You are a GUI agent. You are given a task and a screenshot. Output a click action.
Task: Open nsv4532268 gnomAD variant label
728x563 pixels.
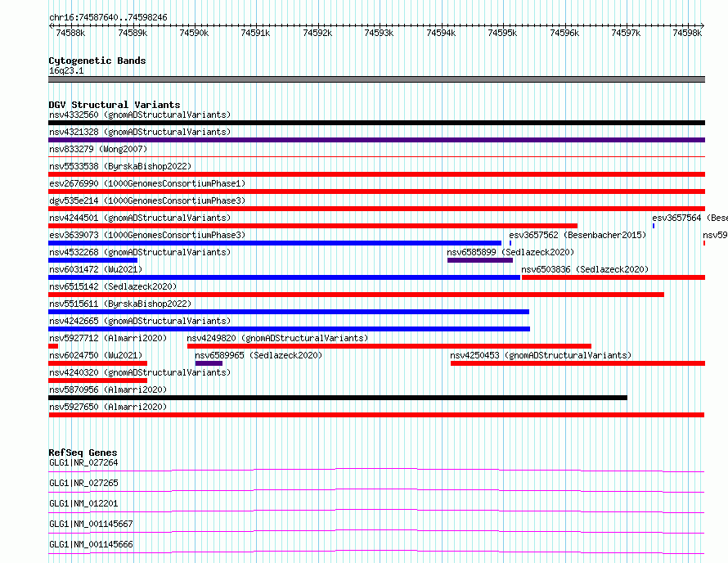[x=140, y=252]
